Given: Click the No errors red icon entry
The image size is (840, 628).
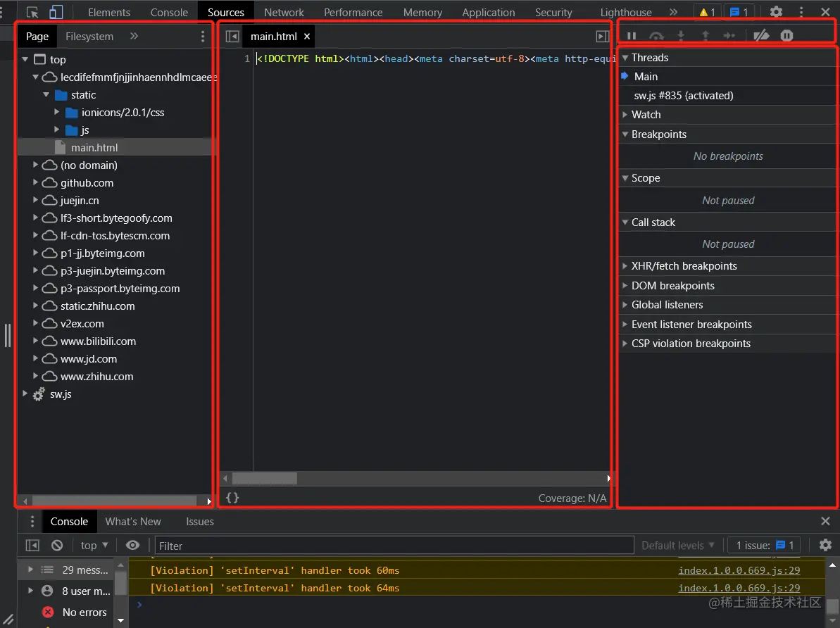Looking at the screenshot, I should [x=75, y=612].
